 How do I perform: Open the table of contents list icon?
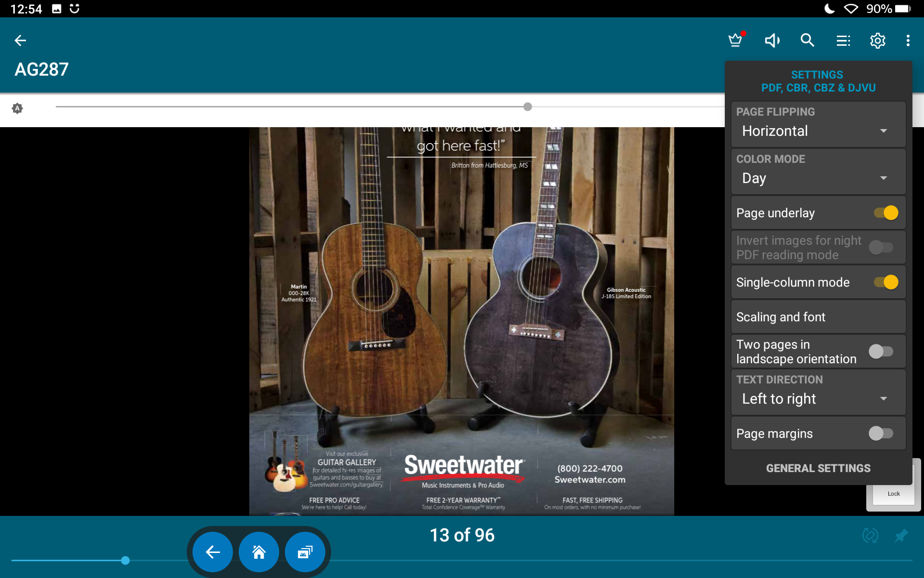pos(843,40)
